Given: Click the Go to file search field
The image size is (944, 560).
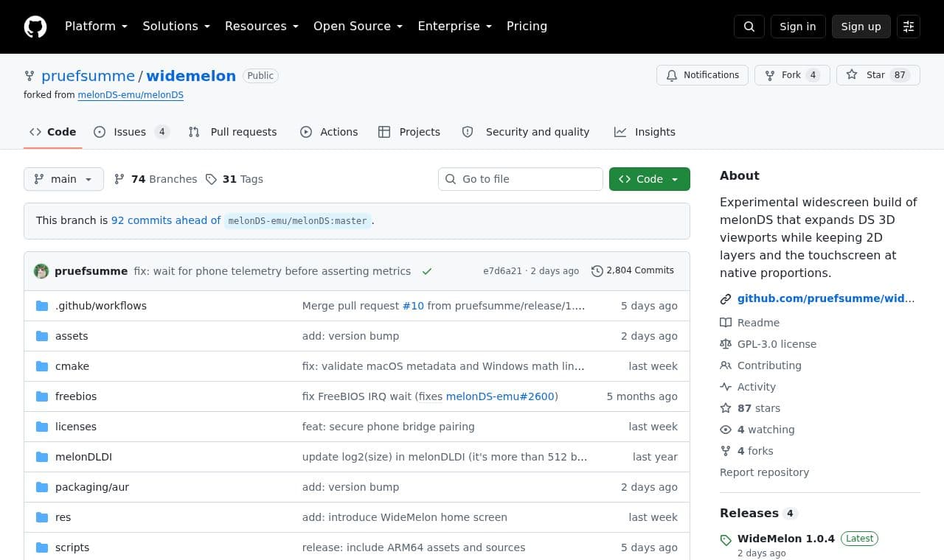Looking at the screenshot, I should pos(521,179).
